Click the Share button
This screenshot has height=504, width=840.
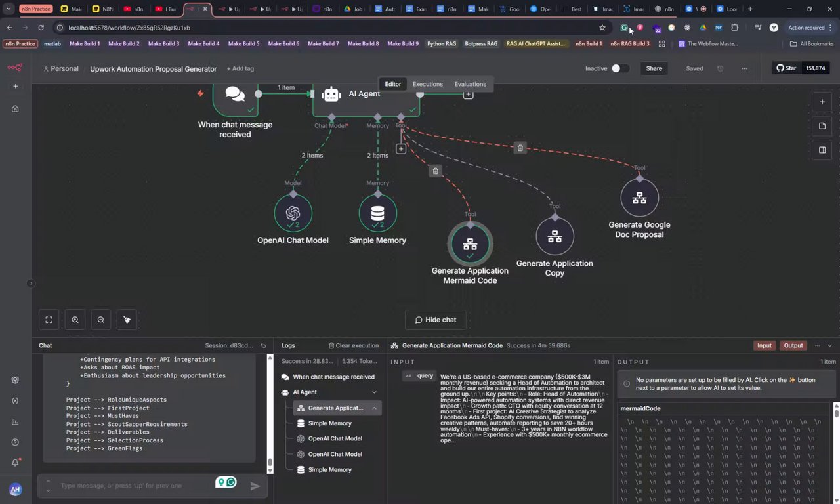pos(654,68)
